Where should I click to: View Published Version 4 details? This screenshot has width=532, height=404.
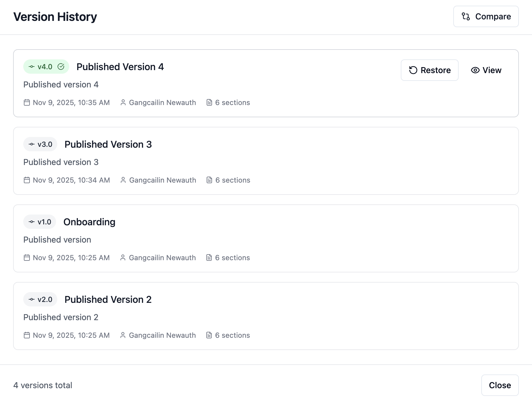coord(486,70)
